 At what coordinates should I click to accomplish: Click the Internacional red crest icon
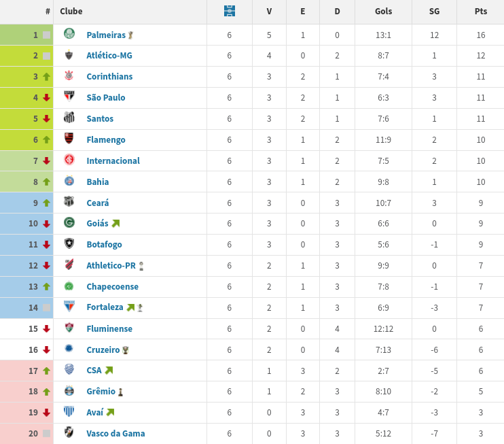[69, 160]
